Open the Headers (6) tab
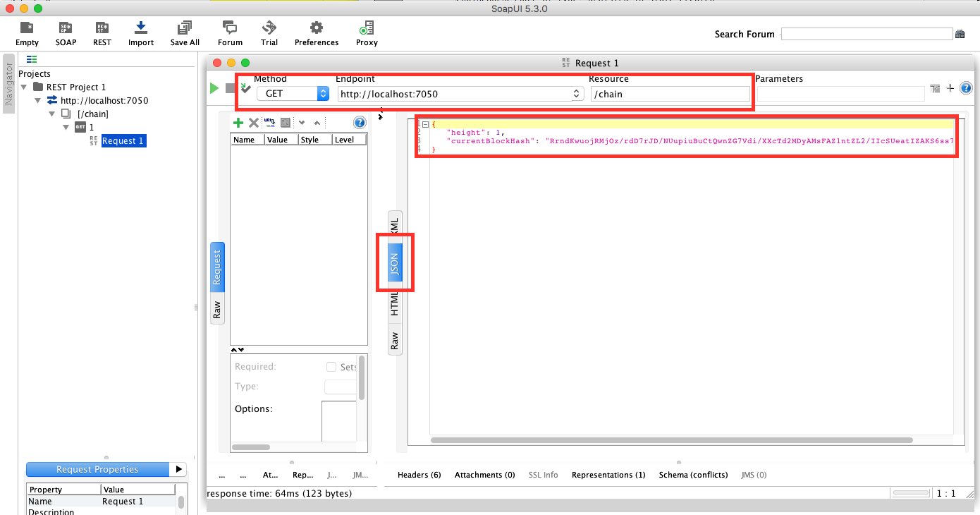The width and height of the screenshot is (980, 515). [419, 475]
